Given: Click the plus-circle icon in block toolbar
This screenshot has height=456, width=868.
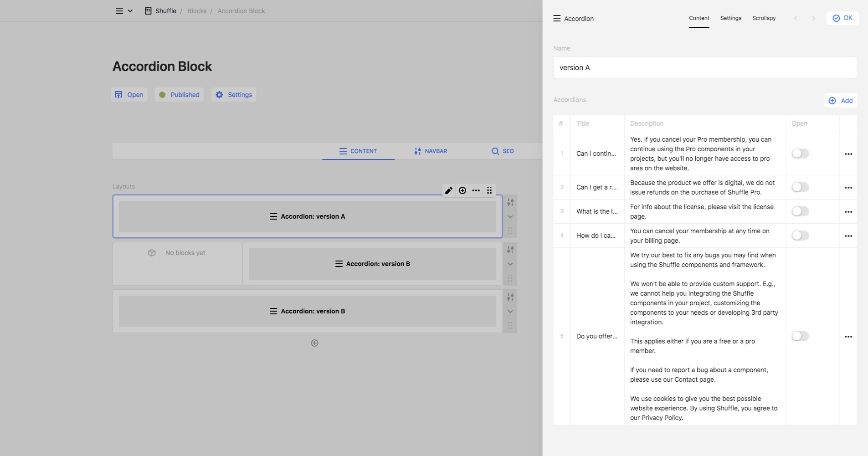Looking at the screenshot, I should pos(462,190).
